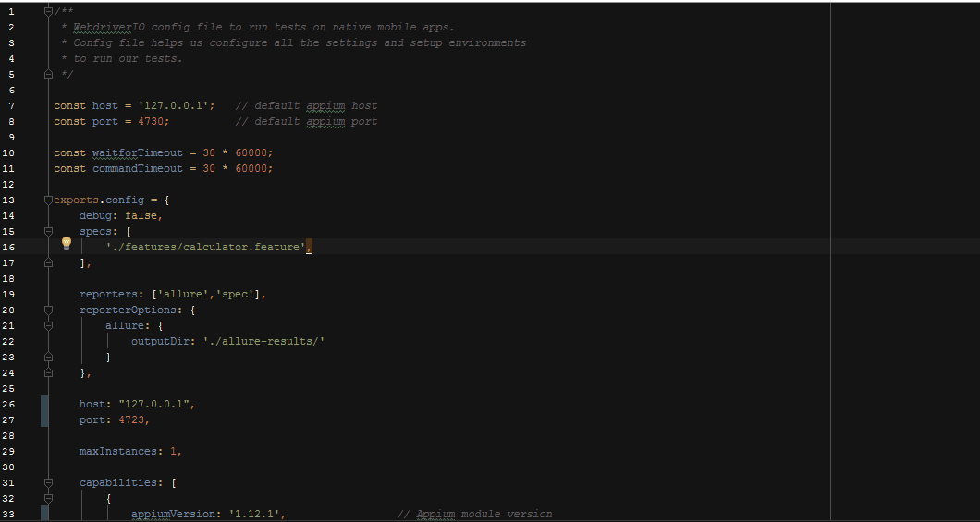Click line number 13 in the gutter
This screenshot has width=980, height=522.
point(8,200)
